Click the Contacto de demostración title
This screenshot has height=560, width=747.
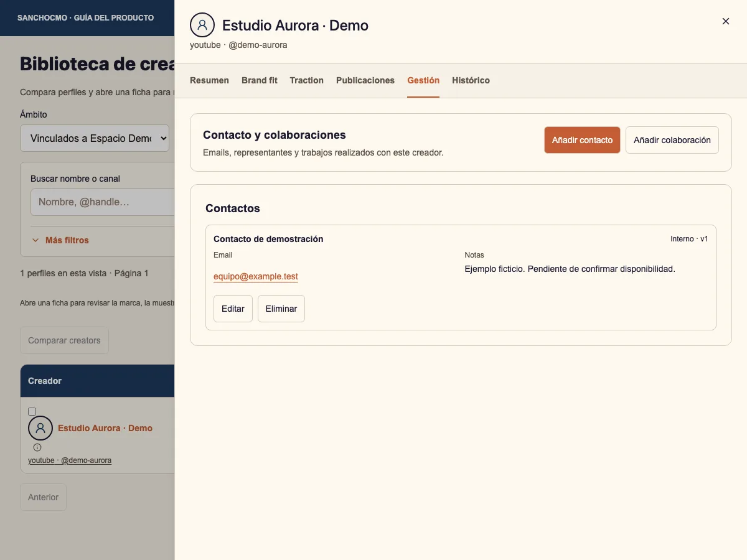268,239
